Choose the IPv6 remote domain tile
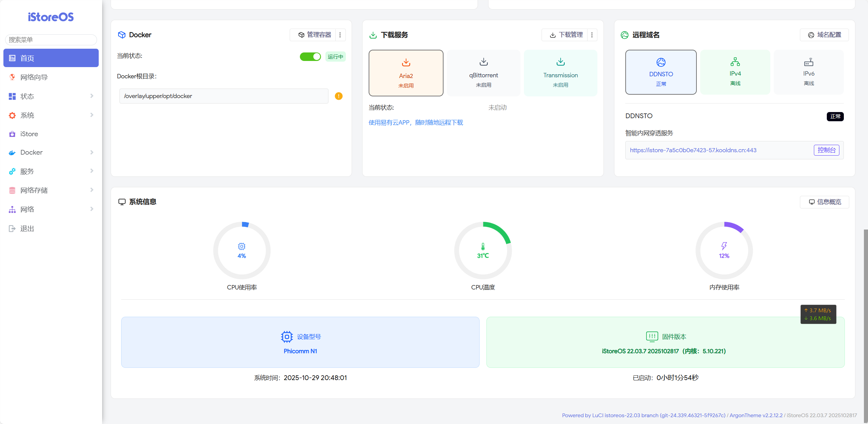868x424 pixels. [808, 72]
